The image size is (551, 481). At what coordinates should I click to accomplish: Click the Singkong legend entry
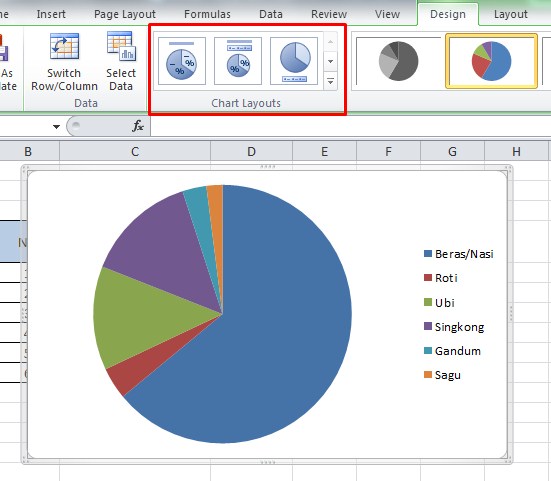point(454,327)
